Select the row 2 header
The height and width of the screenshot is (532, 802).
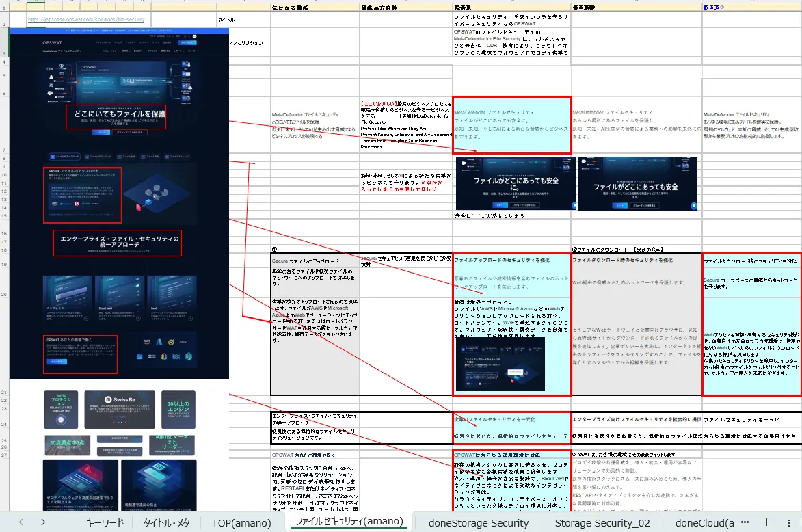4,19
